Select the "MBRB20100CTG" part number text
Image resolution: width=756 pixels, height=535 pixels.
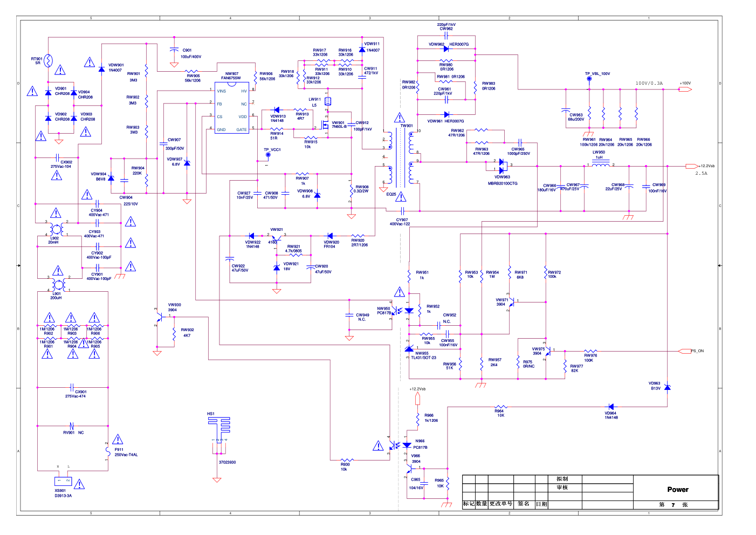pos(503,183)
